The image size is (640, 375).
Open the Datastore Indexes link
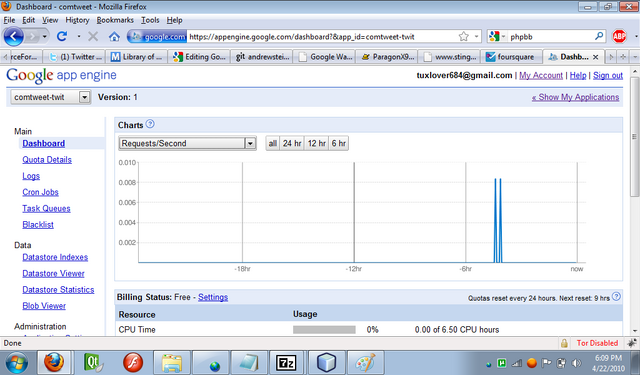click(55, 257)
